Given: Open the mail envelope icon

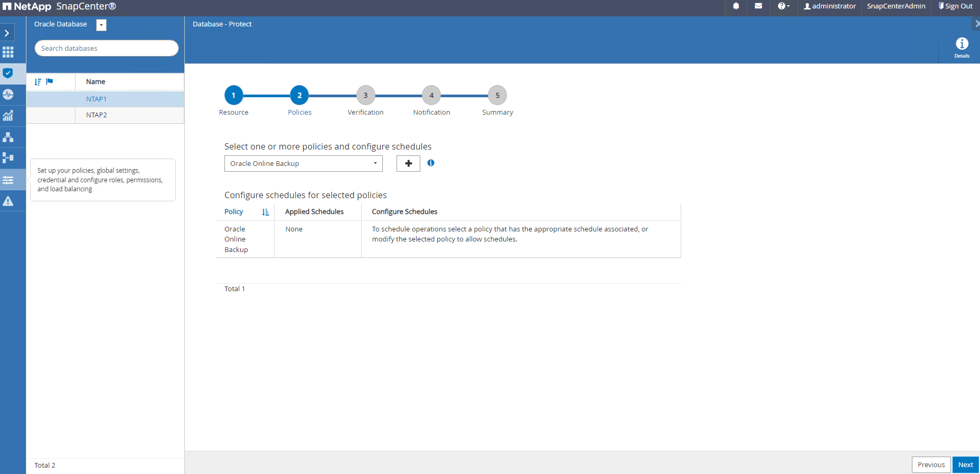Looking at the screenshot, I should 758,6.
